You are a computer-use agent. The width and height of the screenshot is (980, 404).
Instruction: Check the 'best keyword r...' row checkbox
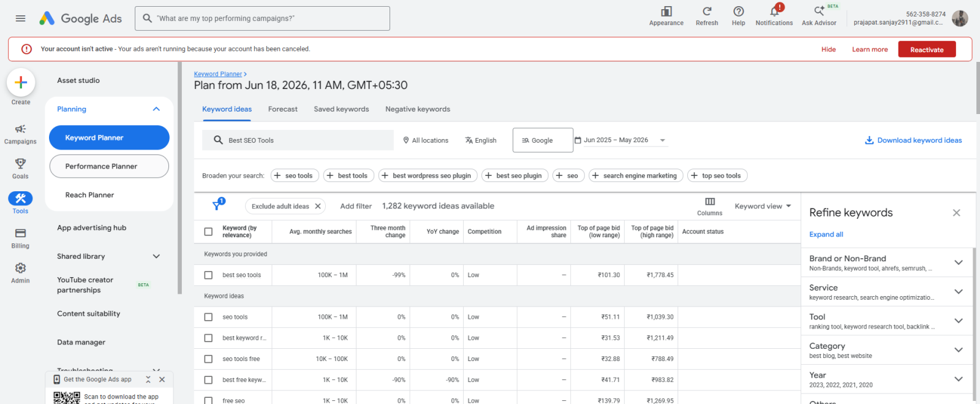(208, 338)
